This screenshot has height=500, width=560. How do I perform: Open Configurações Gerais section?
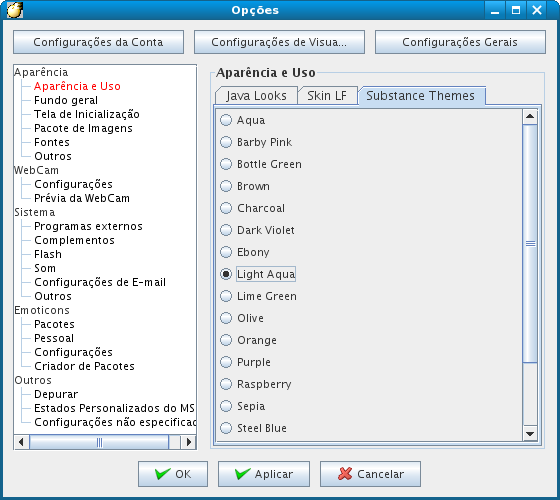[x=460, y=42]
